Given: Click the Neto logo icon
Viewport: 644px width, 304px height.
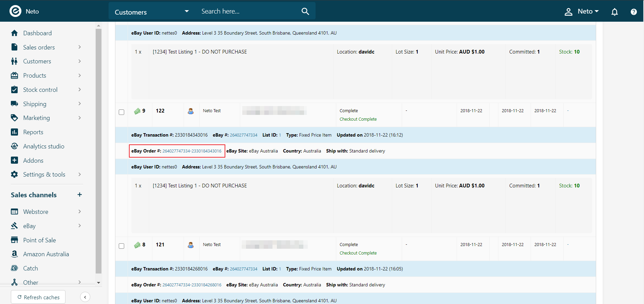Looking at the screenshot, I should 15,11.
